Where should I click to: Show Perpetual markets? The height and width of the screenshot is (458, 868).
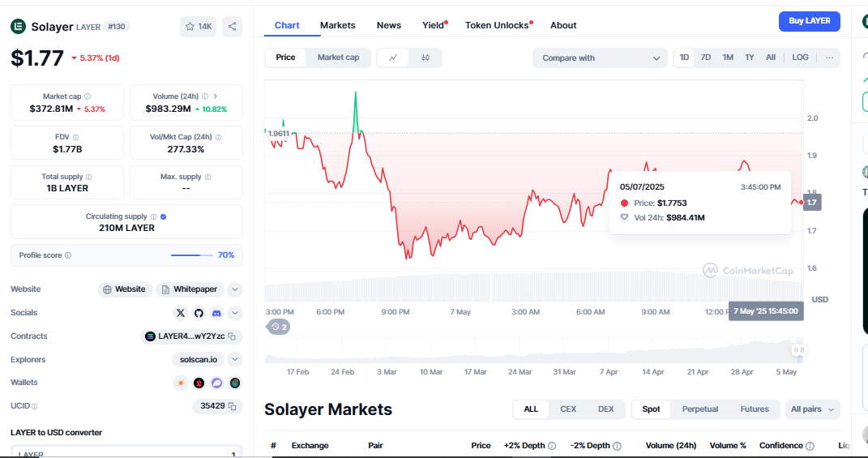tap(699, 409)
